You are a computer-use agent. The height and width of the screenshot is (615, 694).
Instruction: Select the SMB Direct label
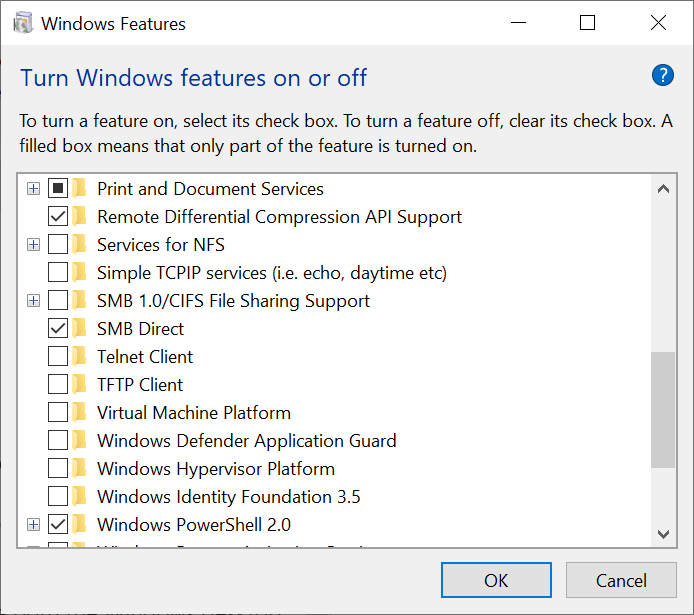(x=140, y=328)
